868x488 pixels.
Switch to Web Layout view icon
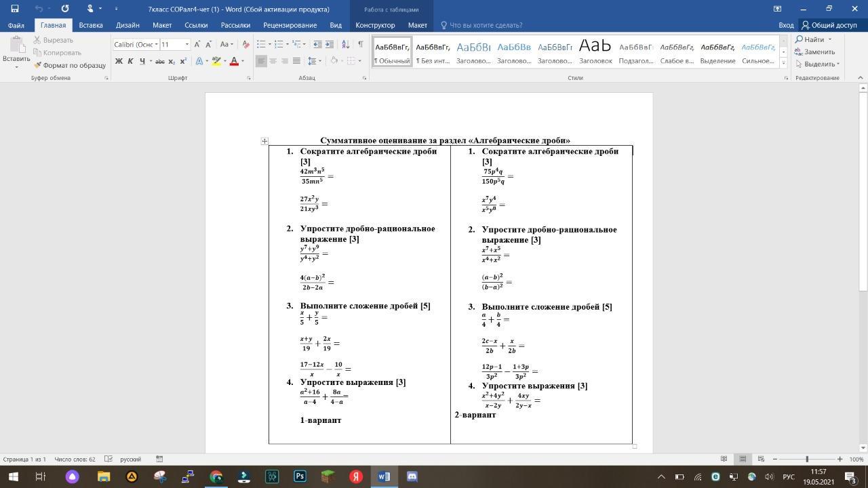coord(761,460)
